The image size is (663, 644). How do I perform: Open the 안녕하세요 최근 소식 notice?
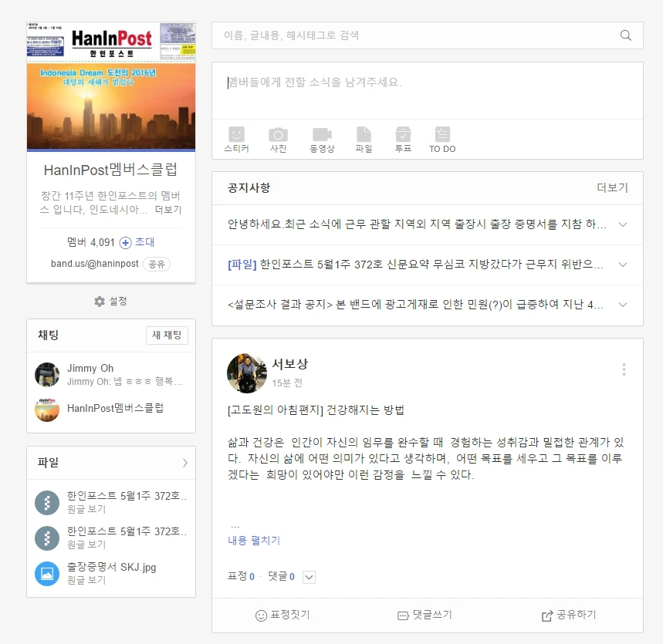[x=417, y=224]
